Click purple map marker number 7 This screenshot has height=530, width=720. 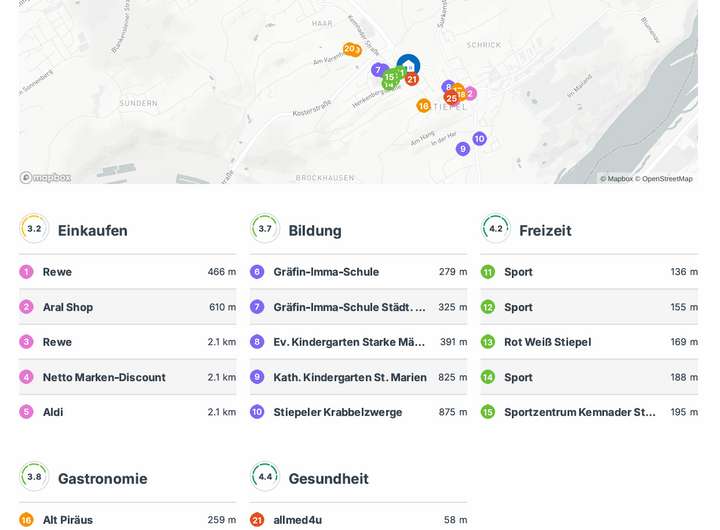378,70
